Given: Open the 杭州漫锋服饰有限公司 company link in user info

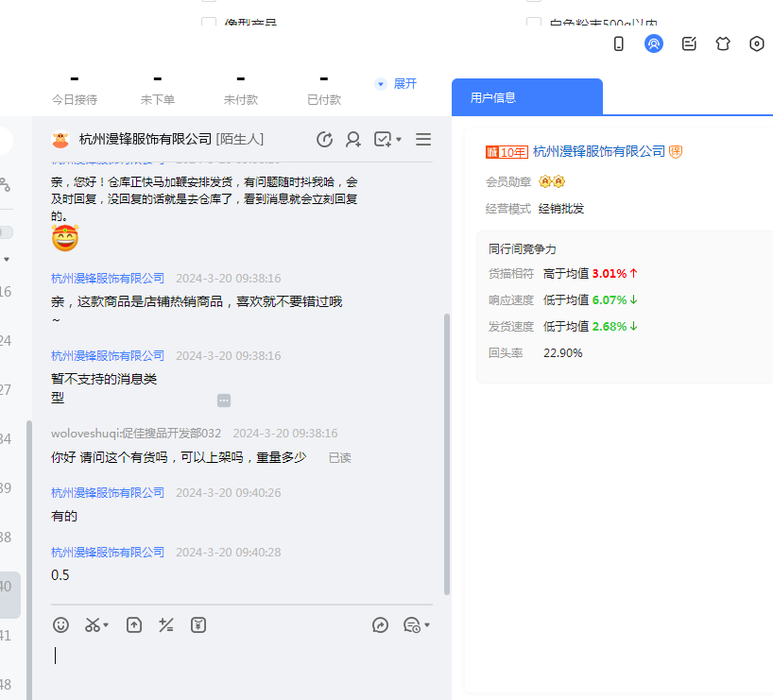Looking at the screenshot, I should click(599, 151).
